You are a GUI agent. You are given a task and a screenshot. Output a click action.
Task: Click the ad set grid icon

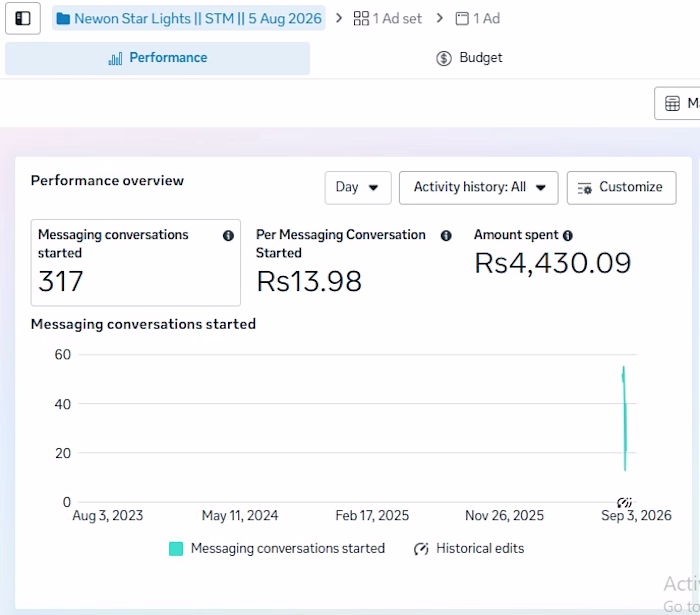[x=361, y=18]
